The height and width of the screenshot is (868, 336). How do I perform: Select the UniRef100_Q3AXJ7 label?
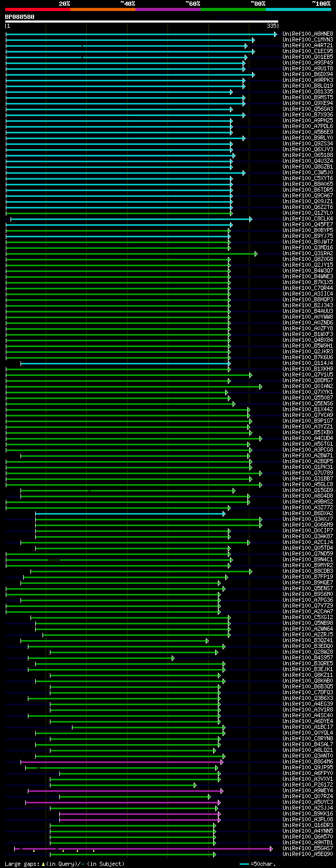[308, 519]
